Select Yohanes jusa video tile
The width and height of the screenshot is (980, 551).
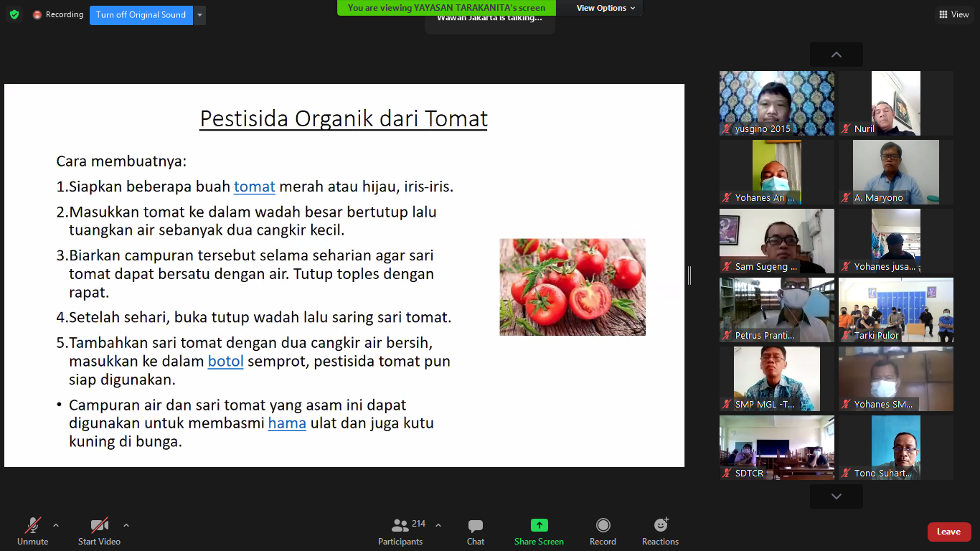896,241
